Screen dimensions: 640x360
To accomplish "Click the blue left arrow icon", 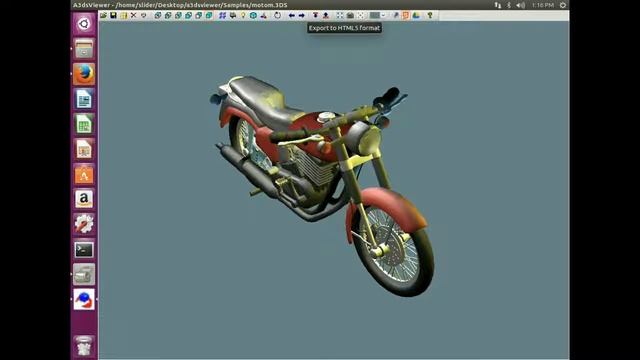I will (x=291, y=16).
